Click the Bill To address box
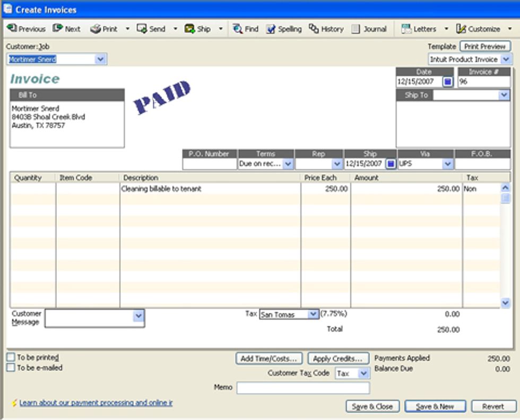The image size is (520, 420). [x=67, y=124]
